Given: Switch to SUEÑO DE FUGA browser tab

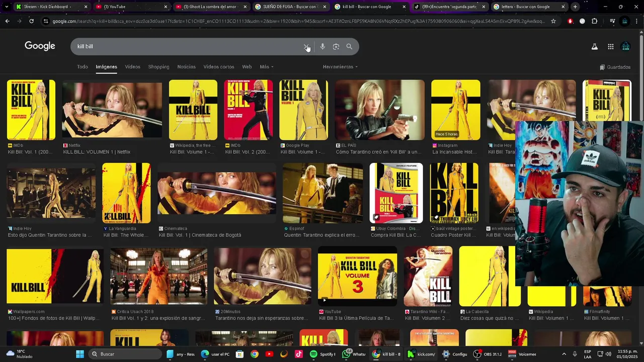Looking at the screenshot, I should point(289,7).
